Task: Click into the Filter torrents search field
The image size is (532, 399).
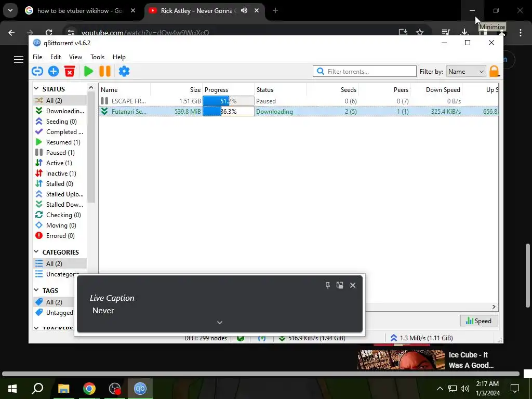Action: (x=364, y=71)
